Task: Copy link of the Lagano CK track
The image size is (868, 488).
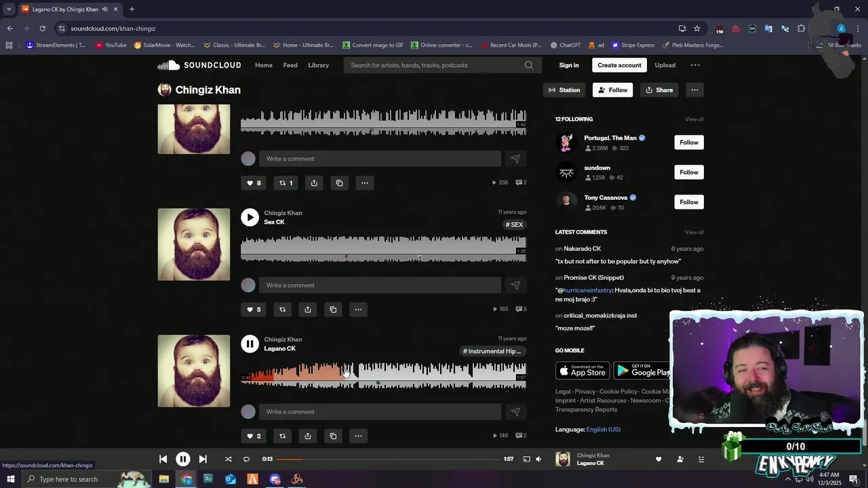Action: click(333, 436)
